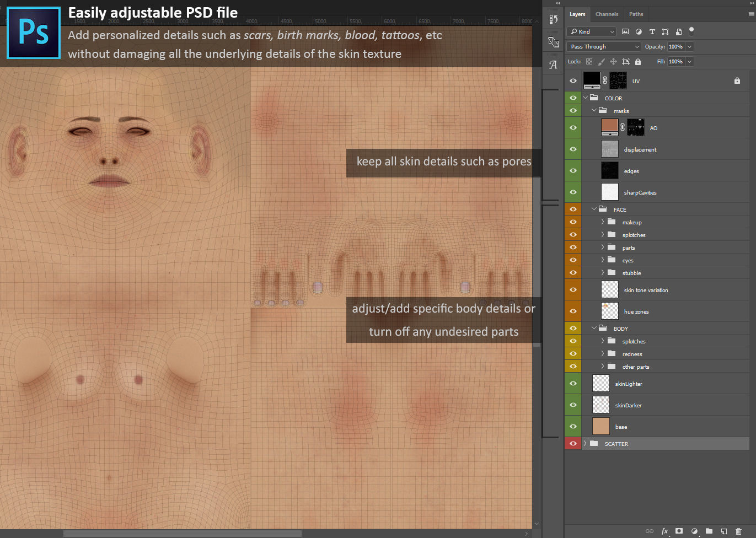Lock artboard nesting icon
Image resolution: width=756 pixels, height=538 pixels.
pyautogui.click(x=626, y=62)
